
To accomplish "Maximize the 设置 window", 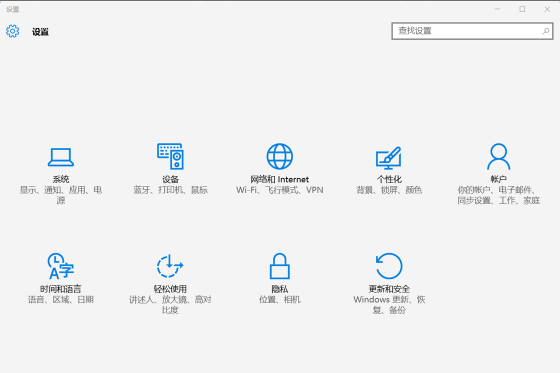I will (522, 9).
